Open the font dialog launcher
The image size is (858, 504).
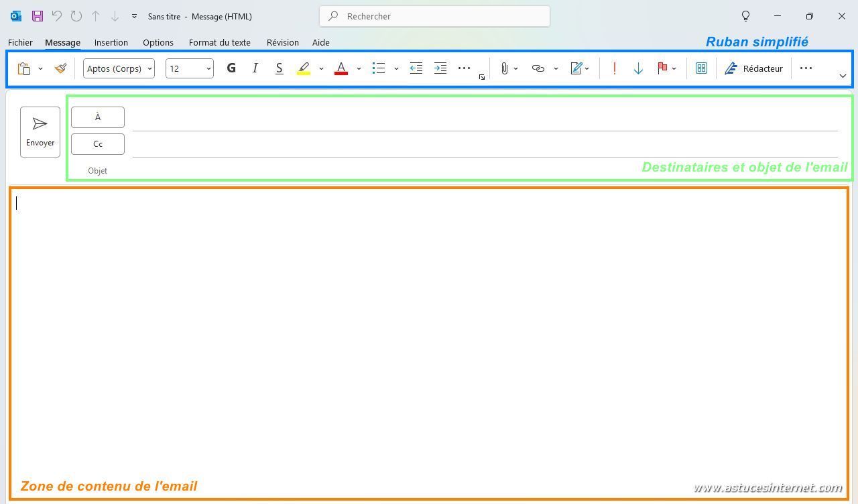(x=482, y=78)
